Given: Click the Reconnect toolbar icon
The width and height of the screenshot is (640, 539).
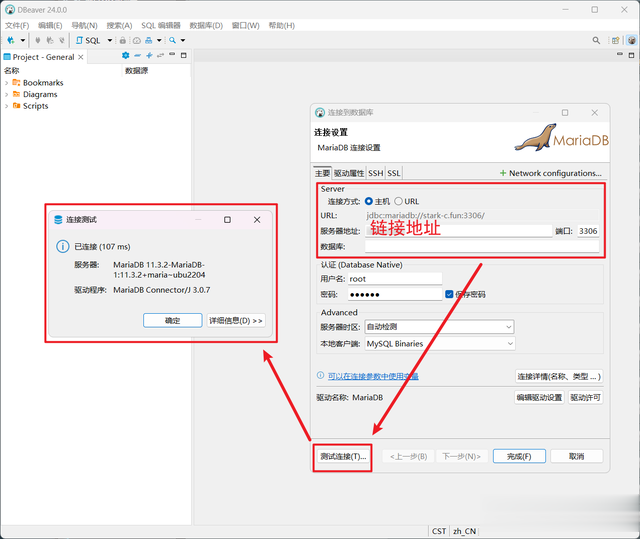Looking at the screenshot, I should coord(49,40).
